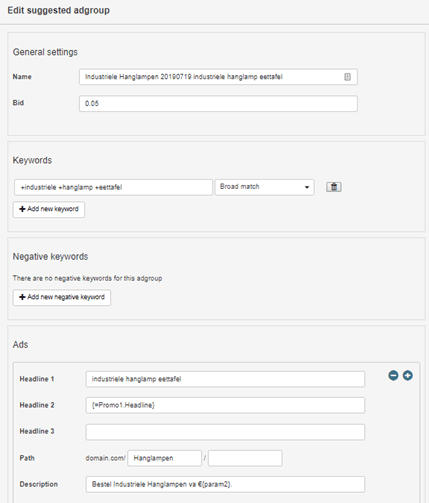The image size is (429, 503).
Task: Focus the empty Headline 3 field
Action: [x=225, y=432]
